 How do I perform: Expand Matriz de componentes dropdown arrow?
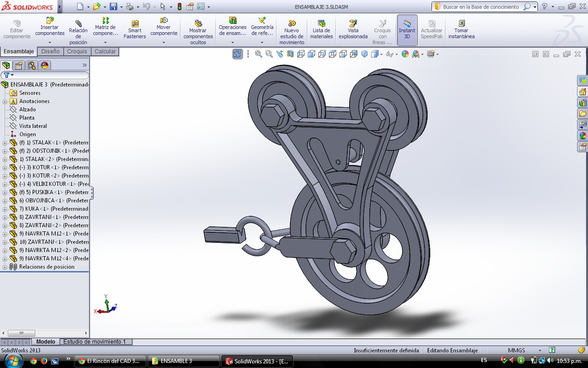click(x=105, y=42)
